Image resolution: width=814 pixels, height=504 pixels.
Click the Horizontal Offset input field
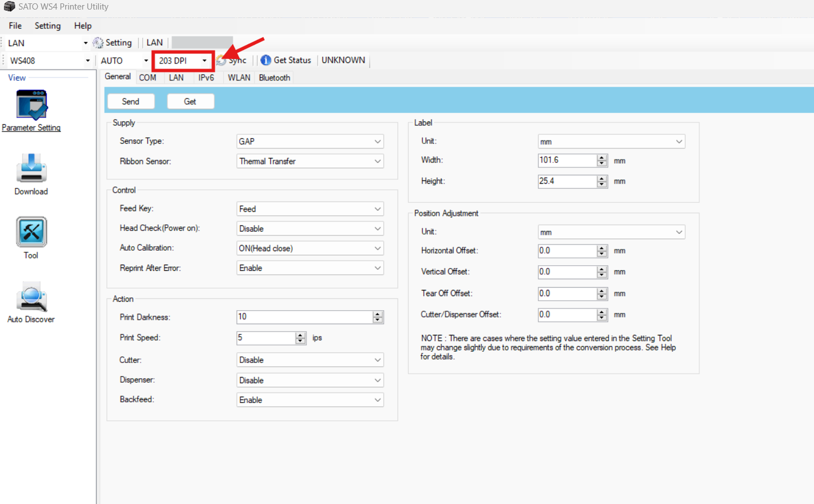tap(567, 251)
